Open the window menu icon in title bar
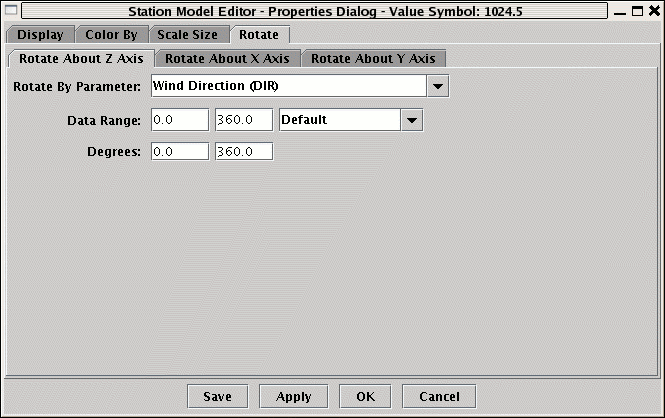Image resolution: width=665 pixels, height=418 pixels. tap(11, 10)
